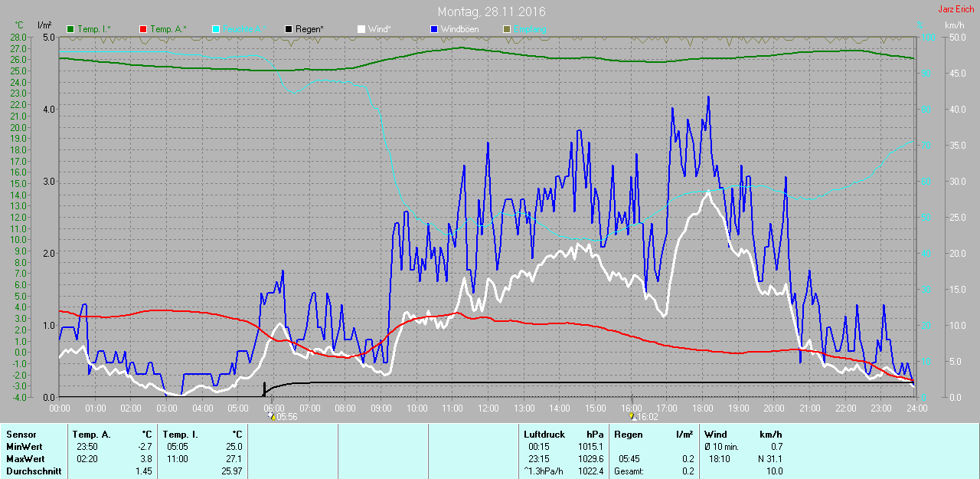Click the 'km/h' axis unit label above the chart

(x=955, y=25)
